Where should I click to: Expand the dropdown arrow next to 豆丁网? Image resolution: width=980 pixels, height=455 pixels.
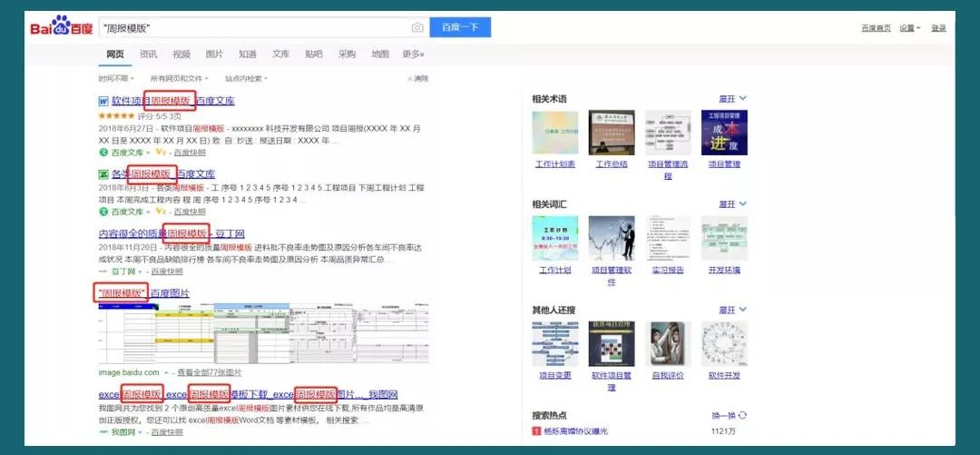click(140, 272)
